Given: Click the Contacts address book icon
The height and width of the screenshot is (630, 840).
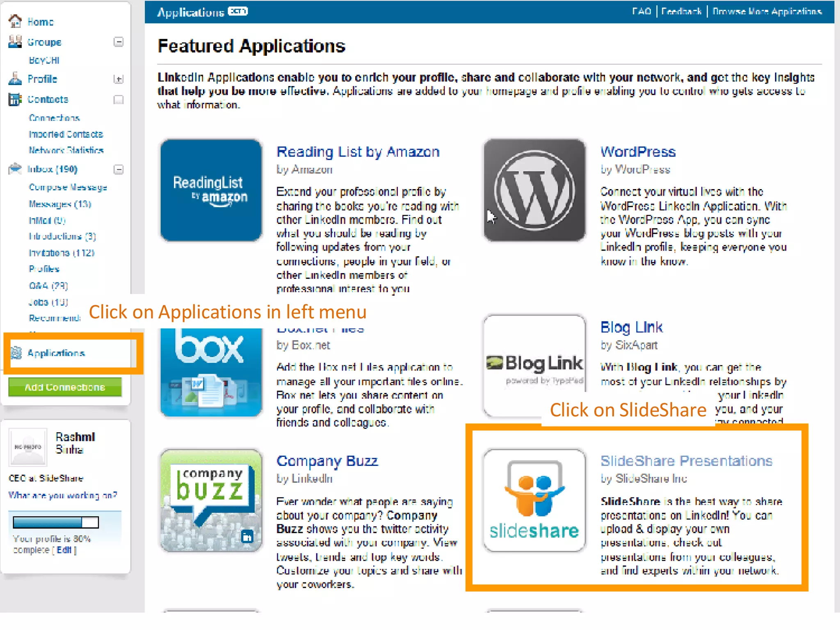Looking at the screenshot, I should click(x=15, y=99).
